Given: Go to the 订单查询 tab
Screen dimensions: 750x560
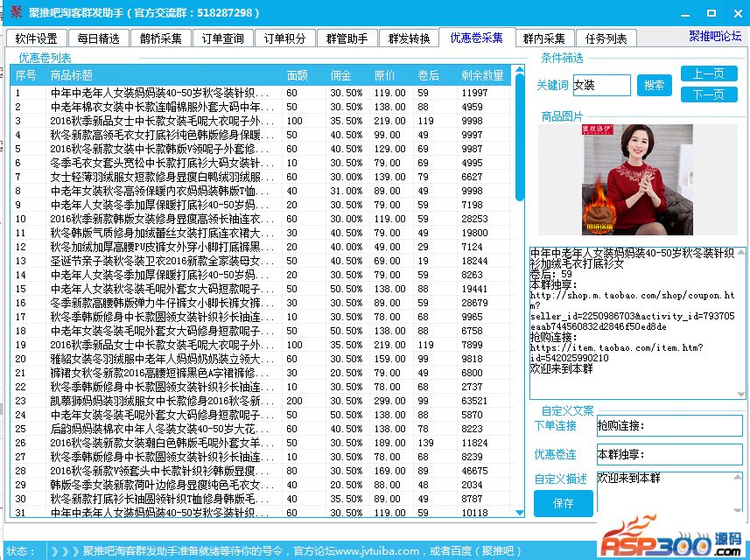Looking at the screenshot, I should [x=223, y=38].
